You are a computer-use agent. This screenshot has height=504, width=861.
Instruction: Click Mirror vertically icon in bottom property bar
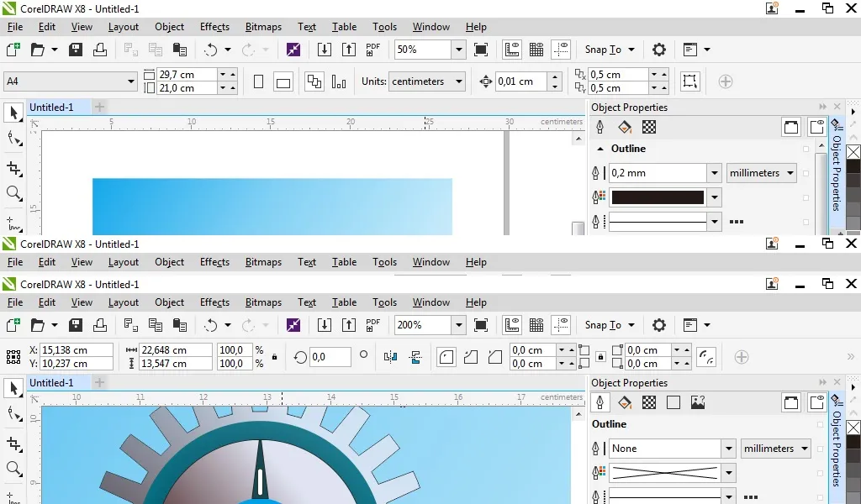pyautogui.click(x=415, y=357)
